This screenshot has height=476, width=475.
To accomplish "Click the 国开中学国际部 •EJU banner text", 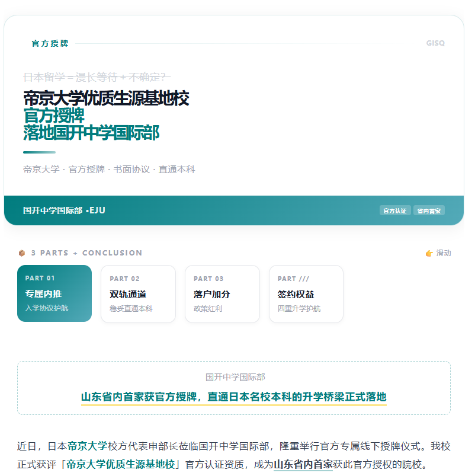I will click(64, 210).
